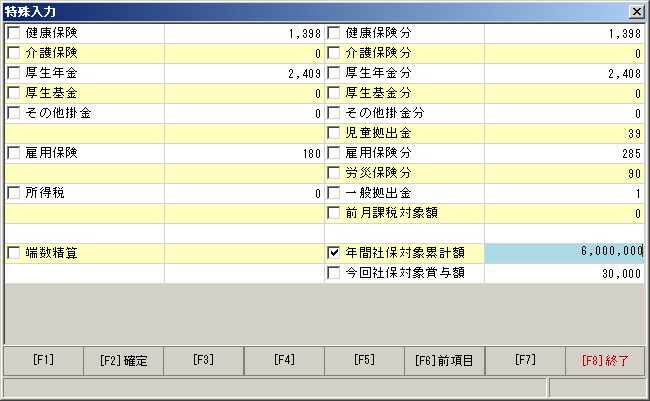The height and width of the screenshot is (401, 650).
Task: Click the 厚生基金分 value cell on right
Action: click(x=564, y=93)
